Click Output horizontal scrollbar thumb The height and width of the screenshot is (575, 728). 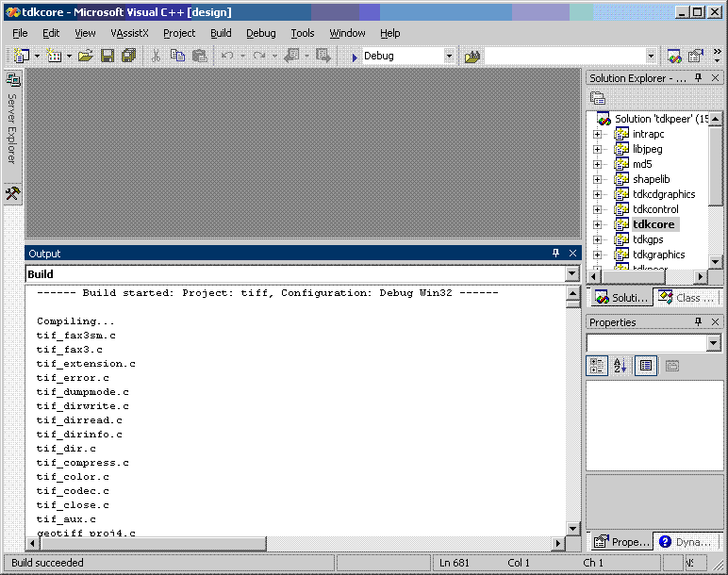(x=152, y=543)
